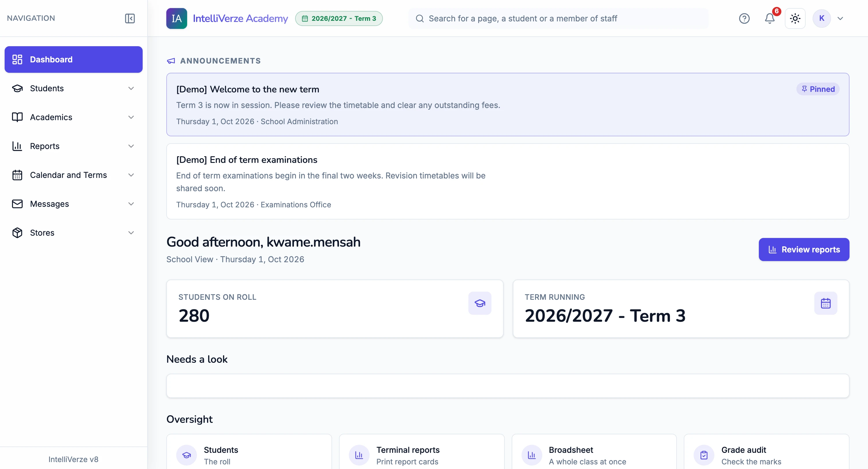Open End of term examinations announcement
This screenshot has height=469, width=868.
tap(507, 181)
